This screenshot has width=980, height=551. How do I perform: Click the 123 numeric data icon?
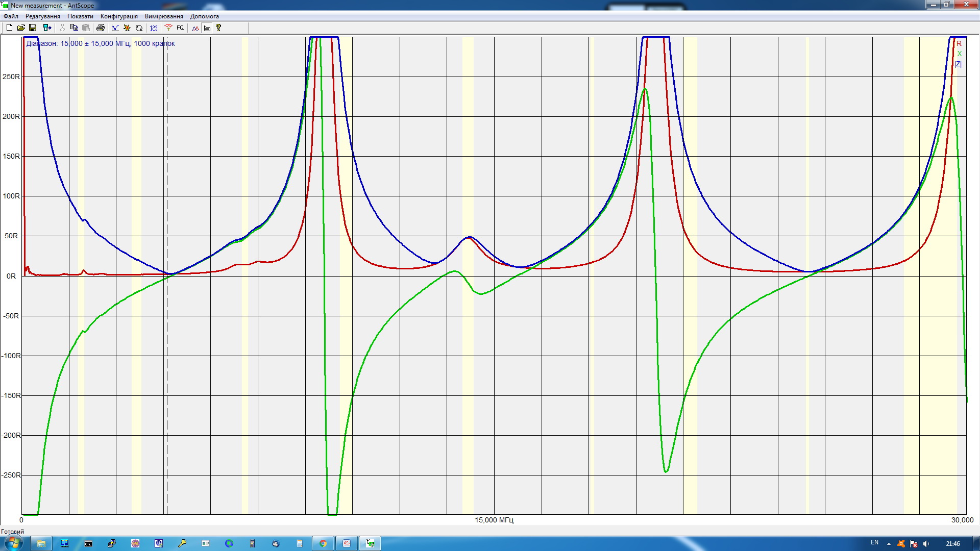tap(154, 28)
